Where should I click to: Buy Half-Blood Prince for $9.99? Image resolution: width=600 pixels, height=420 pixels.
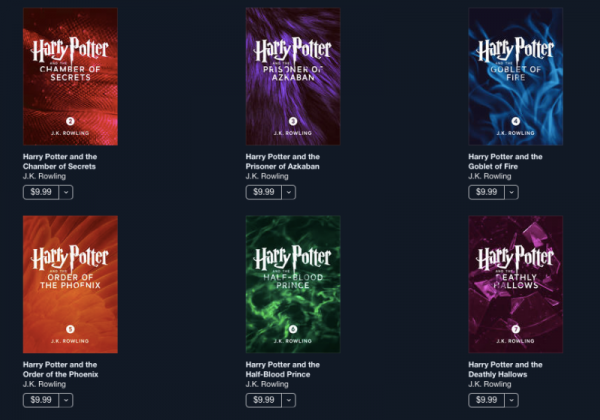264,400
